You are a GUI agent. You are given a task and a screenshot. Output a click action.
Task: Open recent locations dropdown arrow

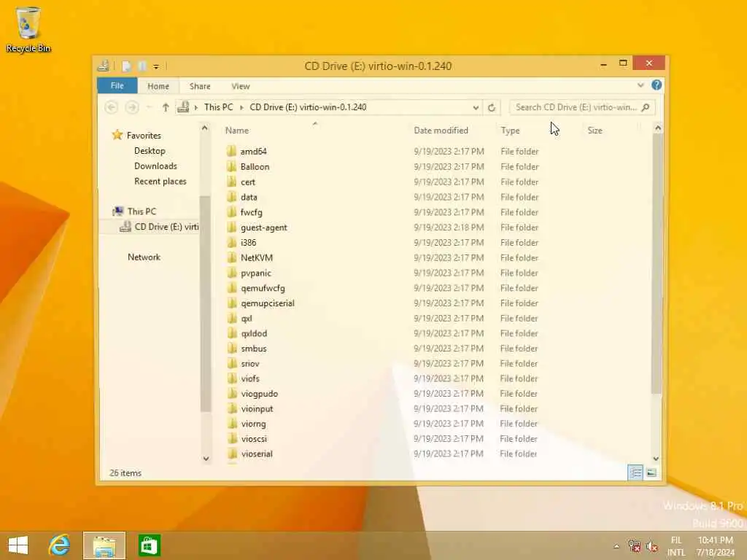[x=149, y=108]
